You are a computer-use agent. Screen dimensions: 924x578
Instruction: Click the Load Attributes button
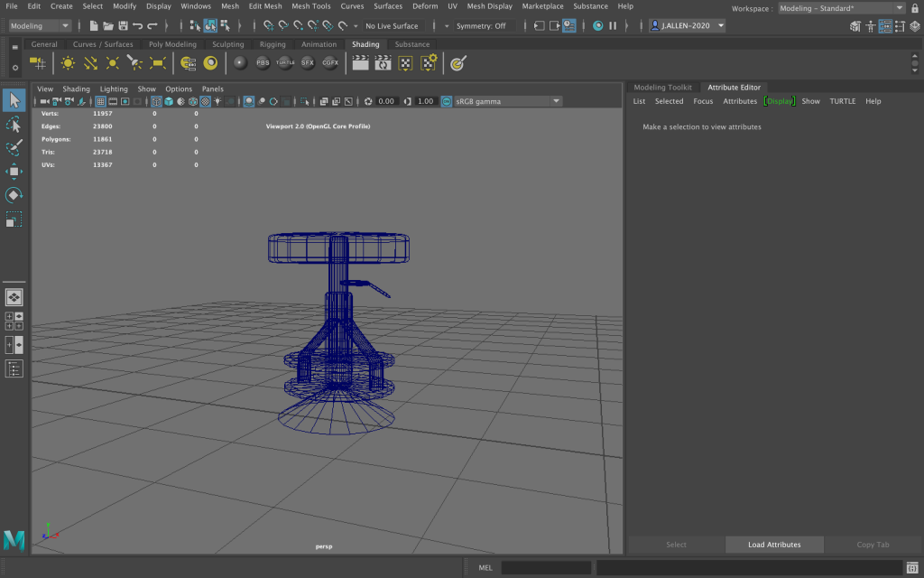(774, 545)
